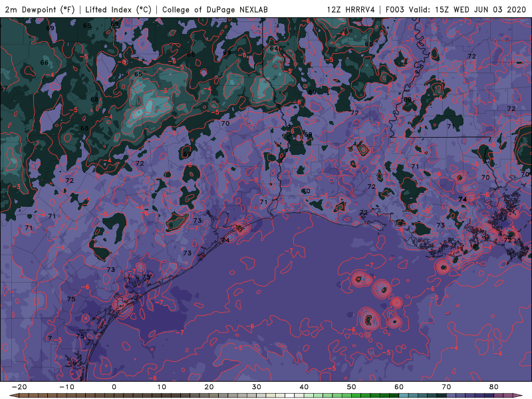
Task: Click the red '-8' lifted index contour label
Action: click(255, 180)
